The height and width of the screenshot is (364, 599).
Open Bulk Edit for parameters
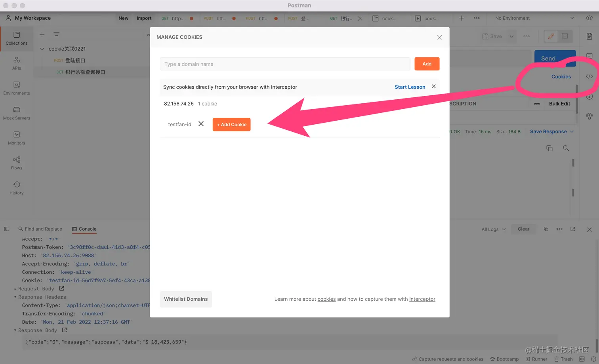(559, 104)
